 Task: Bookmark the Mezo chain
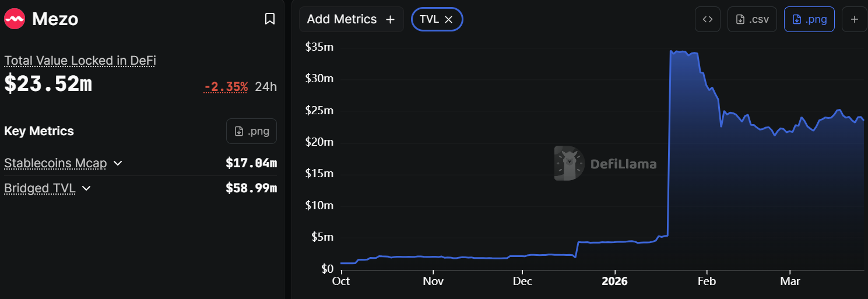(270, 19)
